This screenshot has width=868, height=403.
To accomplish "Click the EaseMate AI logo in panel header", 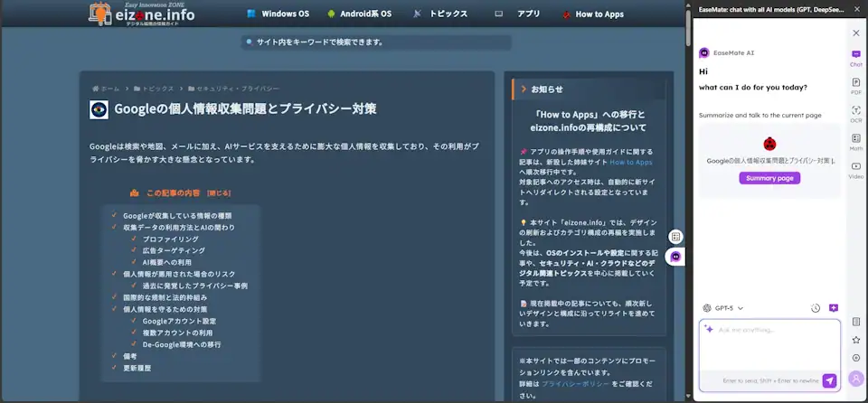I will 704,53.
